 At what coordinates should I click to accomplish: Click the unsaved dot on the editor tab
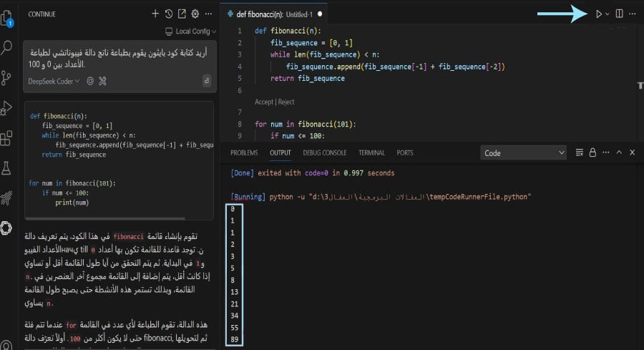point(320,14)
